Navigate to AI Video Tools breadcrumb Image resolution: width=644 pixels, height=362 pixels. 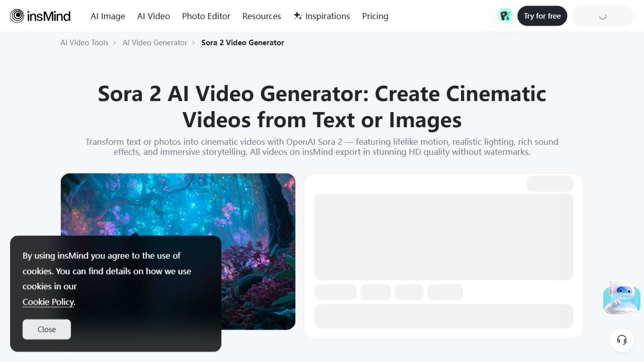click(x=84, y=43)
